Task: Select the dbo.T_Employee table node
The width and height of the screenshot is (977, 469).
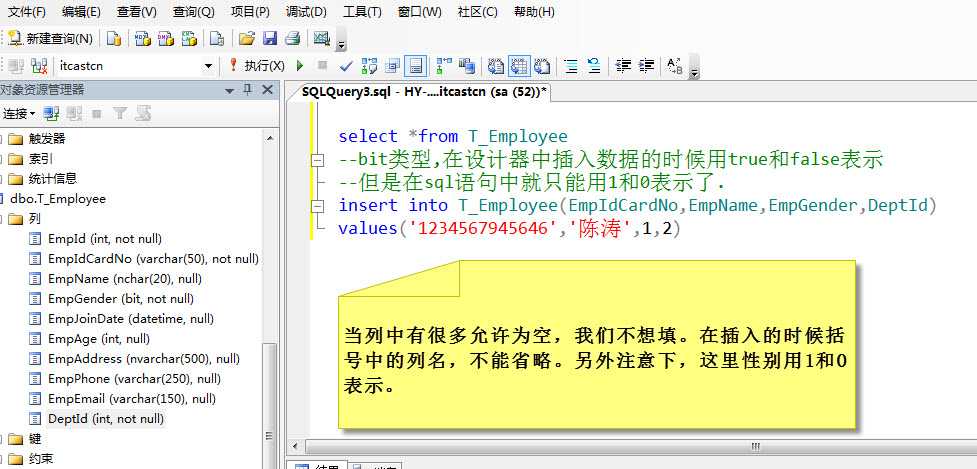Action: pyautogui.click(x=58, y=199)
